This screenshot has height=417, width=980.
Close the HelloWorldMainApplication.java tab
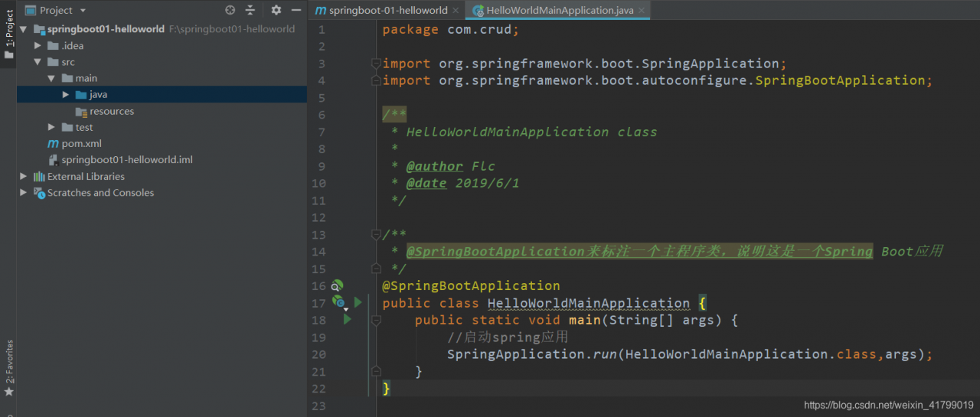coord(643,11)
